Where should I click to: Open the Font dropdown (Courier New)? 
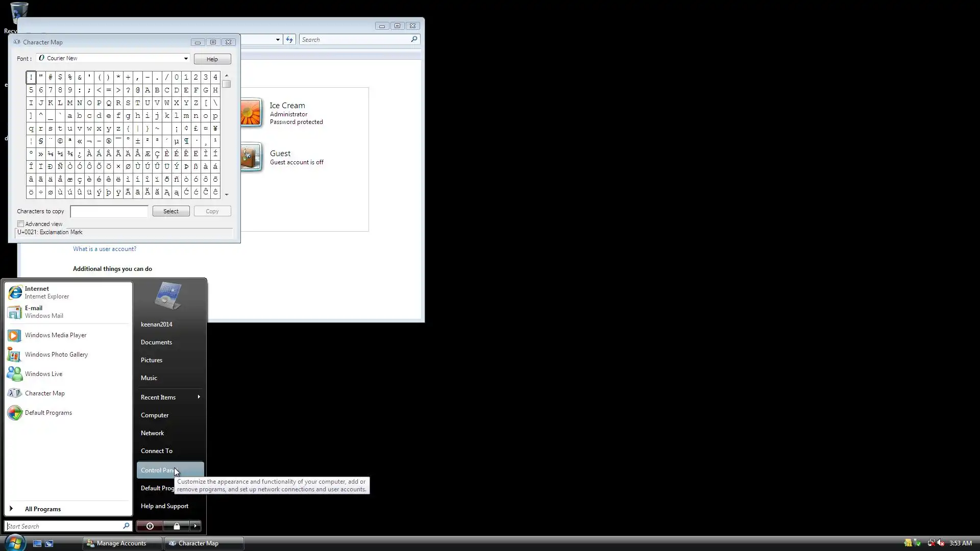pos(186,58)
